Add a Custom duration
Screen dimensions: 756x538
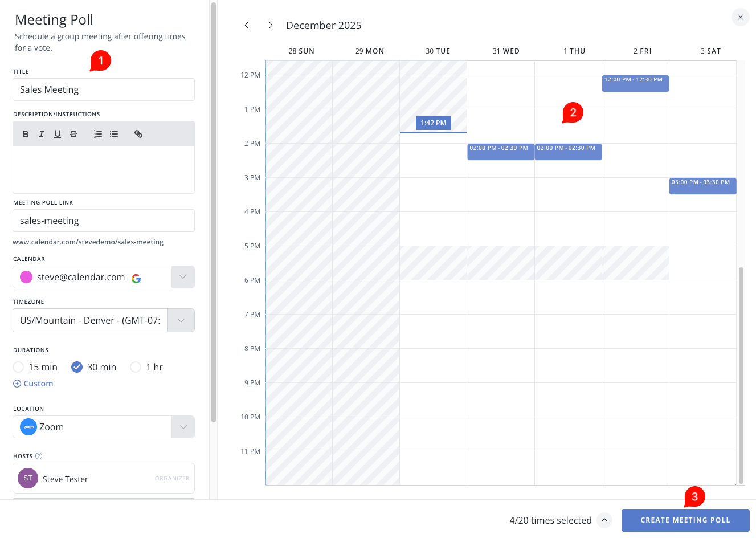(33, 384)
